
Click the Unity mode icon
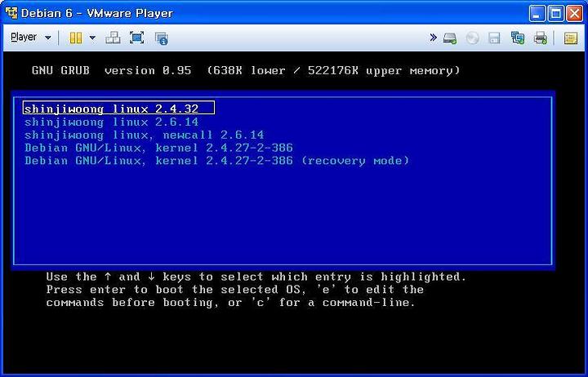click(162, 38)
